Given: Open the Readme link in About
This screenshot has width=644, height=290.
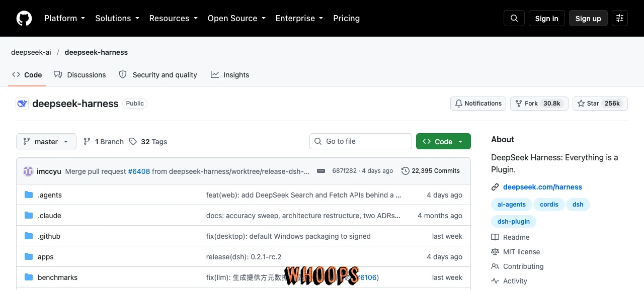Looking at the screenshot, I should [510, 237].
